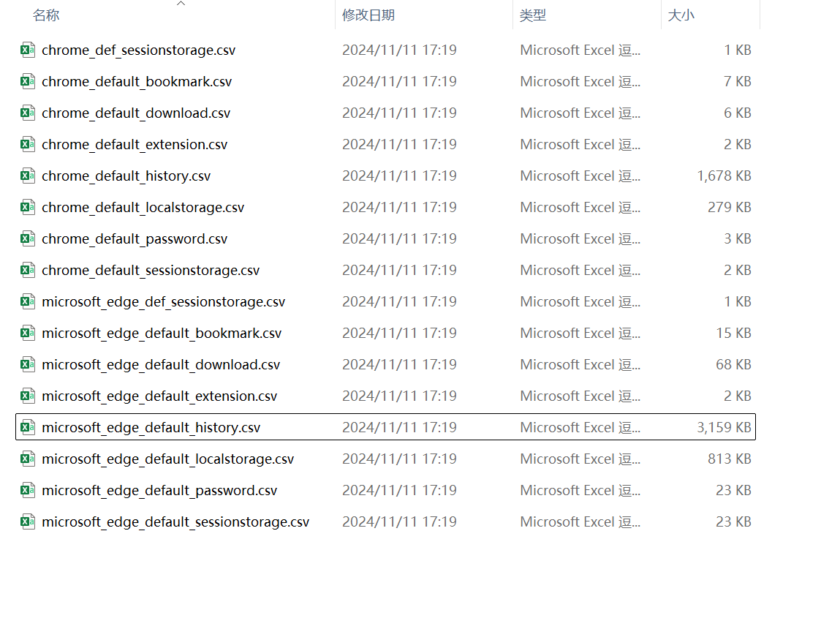Click the 15 KB size value

tap(733, 334)
